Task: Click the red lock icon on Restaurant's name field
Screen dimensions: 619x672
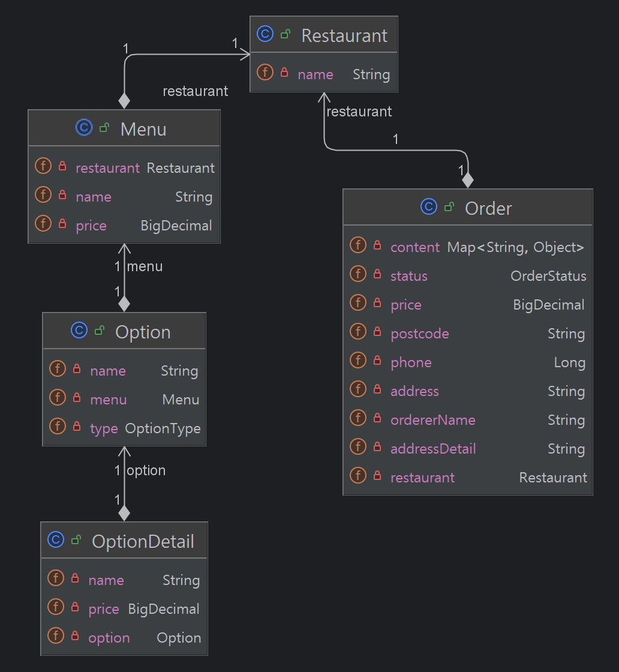Action: coord(284,73)
